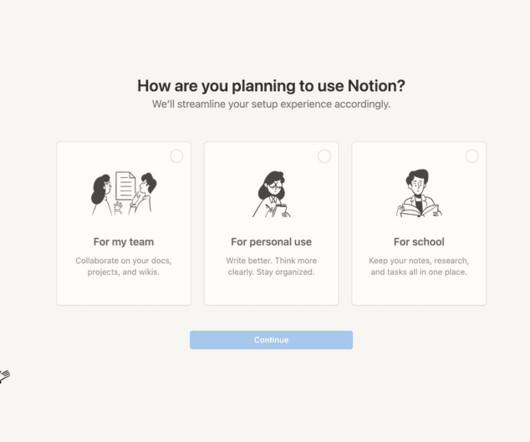This screenshot has width=530, height=442.
Task: Click the woman writing on notepad illustration
Action: 271,194
